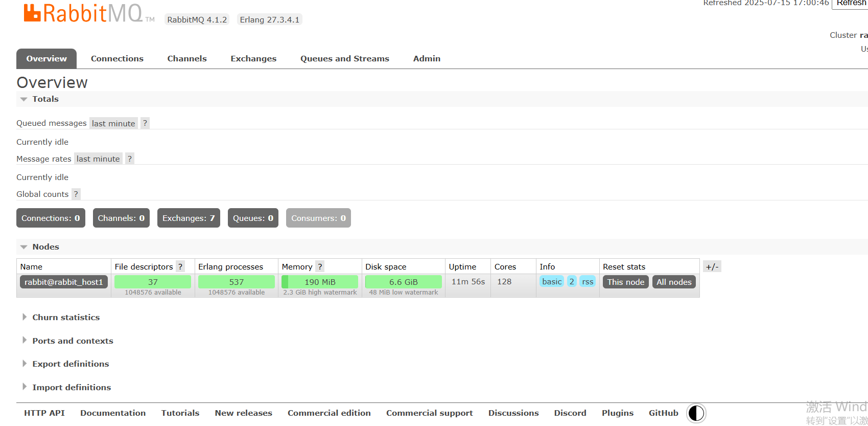This screenshot has width=868, height=426.
Task: Toggle the dark/light theme switcher icon
Action: point(696,413)
